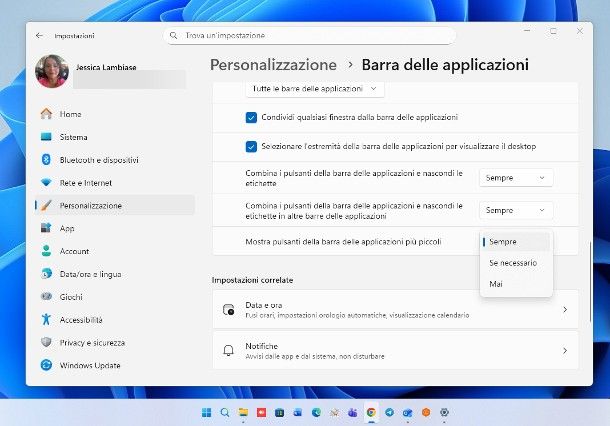The height and width of the screenshot is (426, 610).
Task: Open Sempre dropdown for altre barre delle applicazioni
Action: 516,210
